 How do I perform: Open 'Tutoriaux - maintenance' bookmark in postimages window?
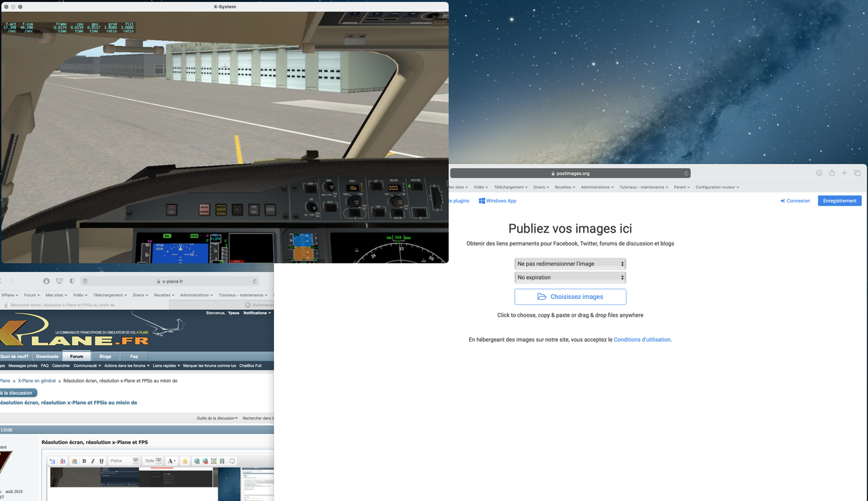click(644, 187)
